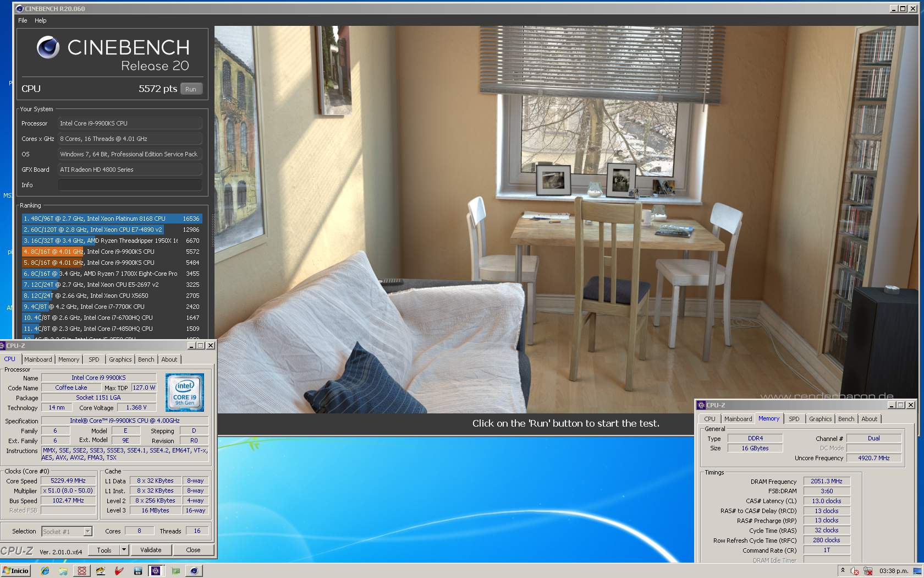Image resolution: width=924 pixels, height=578 pixels.
Task: Open About tab in left CPU-Z window
Action: 169,359
